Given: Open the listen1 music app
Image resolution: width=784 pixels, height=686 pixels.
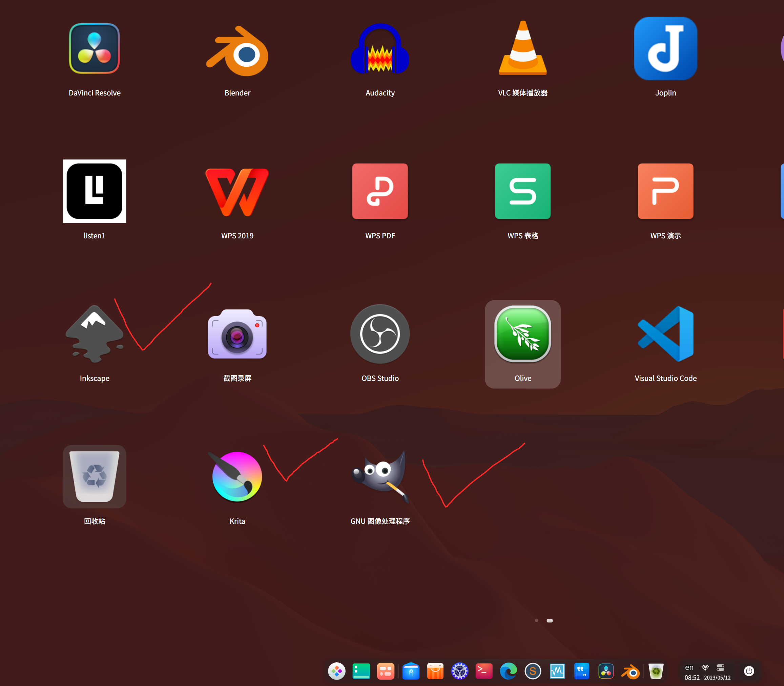Looking at the screenshot, I should [94, 191].
